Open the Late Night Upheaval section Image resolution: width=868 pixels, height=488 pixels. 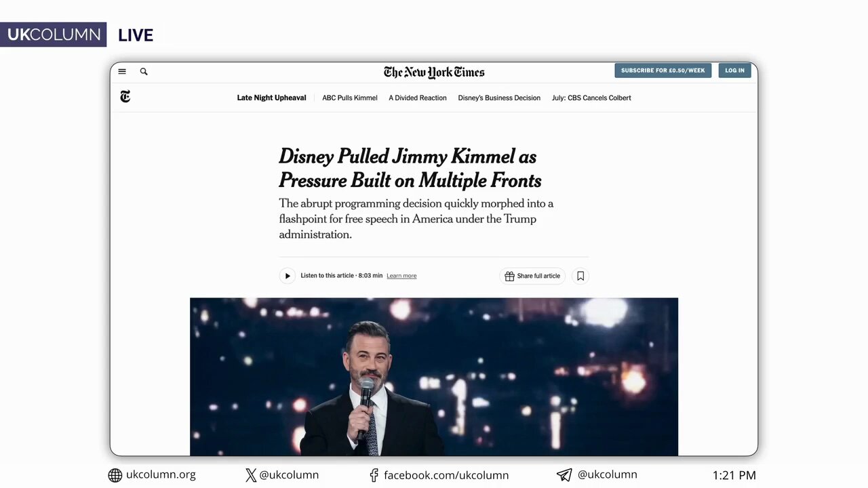[x=271, y=98]
